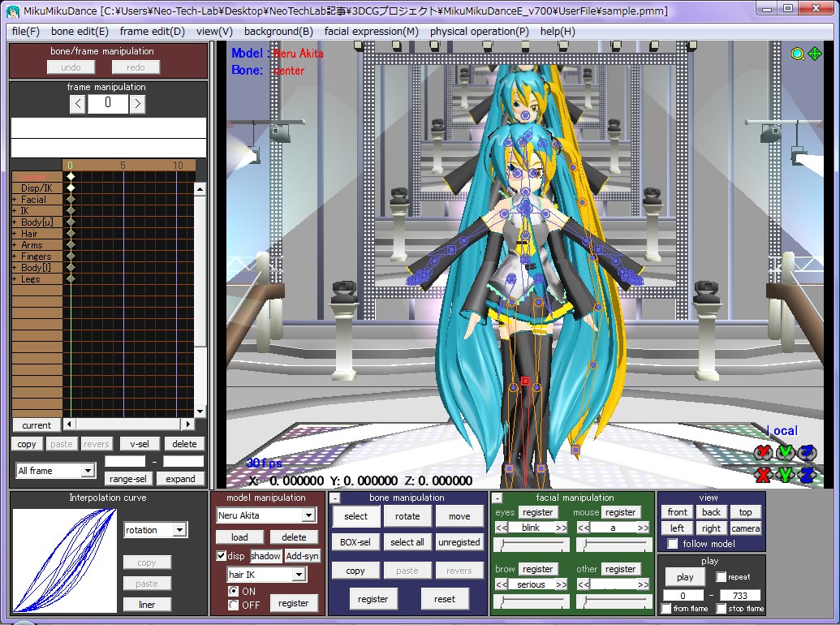Click the red selected bone marker on model's leg
This screenshot has width=840, height=625.
pyautogui.click(x=526, y=381)
